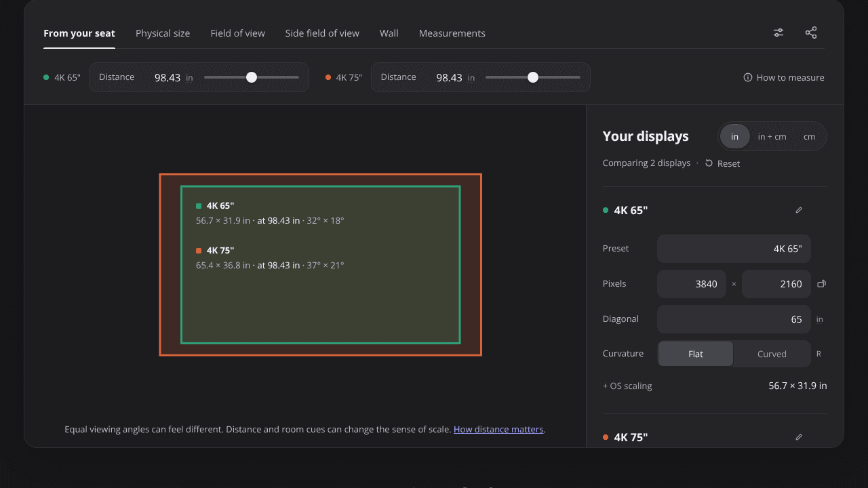Click the circular arrow Reset icon
The width and height of the screenshot is (868, 488).
tap(709, 163)
